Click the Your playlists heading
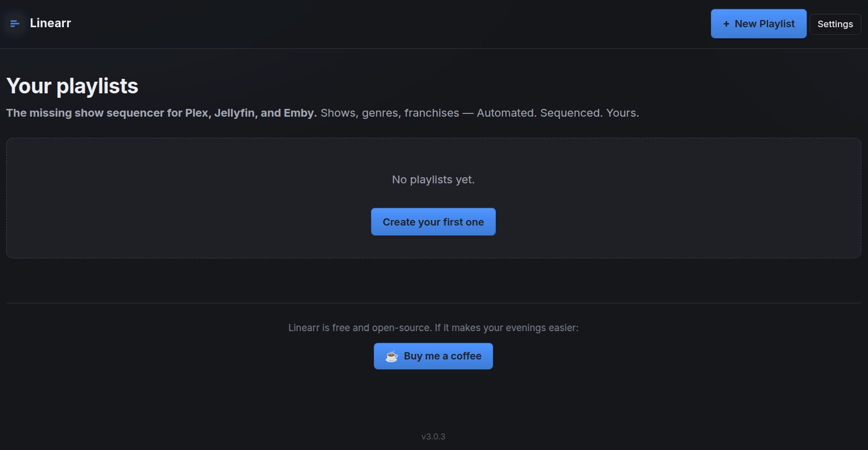This screenshot has height=450, width=868. coord(72,86)
